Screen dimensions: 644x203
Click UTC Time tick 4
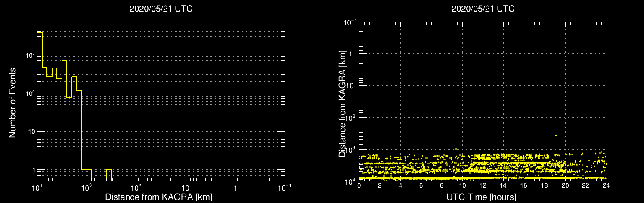pos(400,186)
